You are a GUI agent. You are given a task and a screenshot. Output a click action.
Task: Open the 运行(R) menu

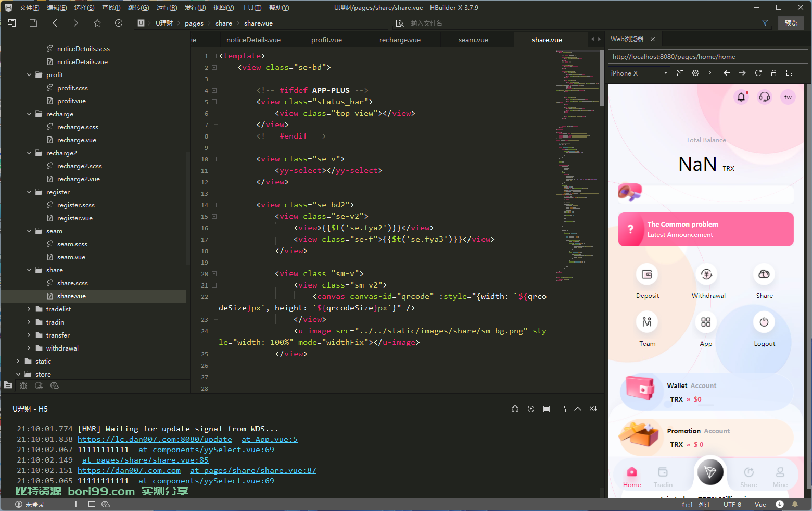point(167,8)
